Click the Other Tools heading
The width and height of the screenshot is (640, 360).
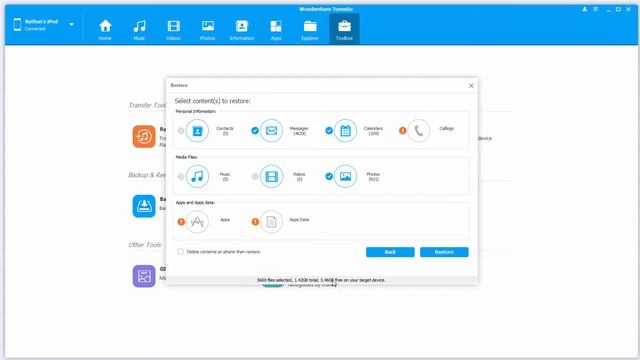point(145,245)
